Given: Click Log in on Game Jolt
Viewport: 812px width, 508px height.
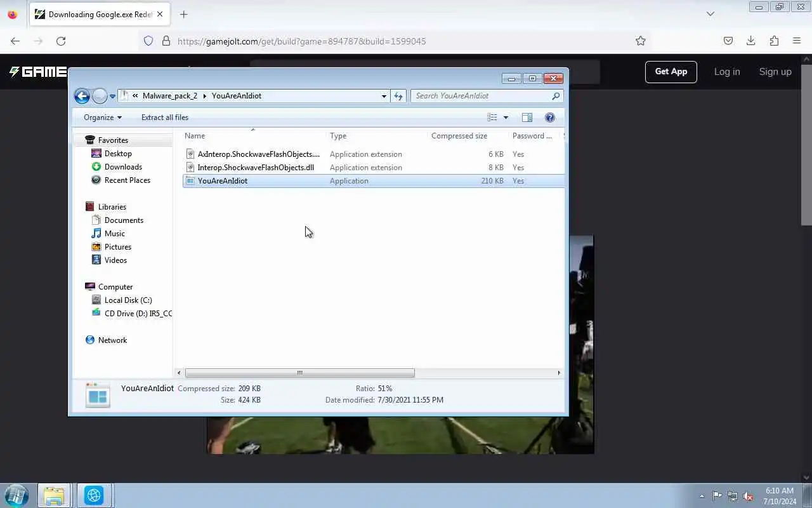Looking at the screenshot, I should tap(727, 72).
